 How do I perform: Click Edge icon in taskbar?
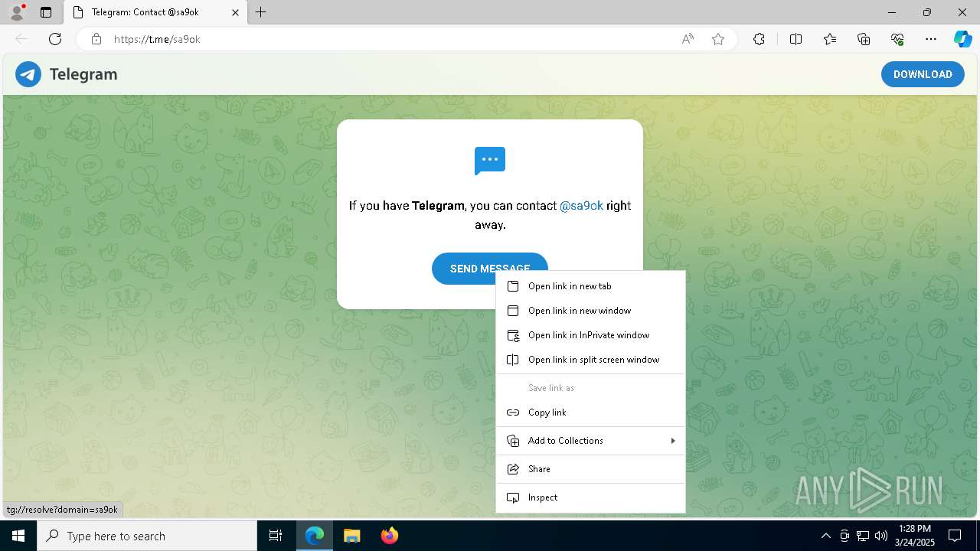[x=315, y=536]
